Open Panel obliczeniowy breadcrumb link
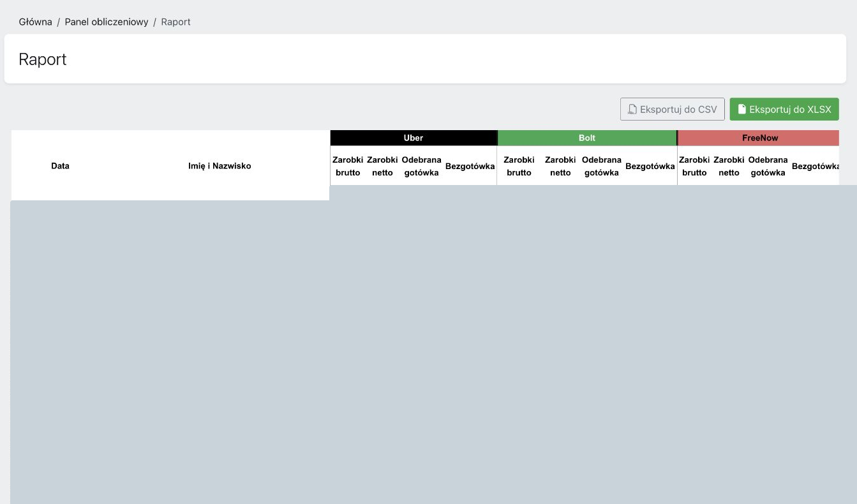The height and width of the screenshot is (504, 857). 107,22
